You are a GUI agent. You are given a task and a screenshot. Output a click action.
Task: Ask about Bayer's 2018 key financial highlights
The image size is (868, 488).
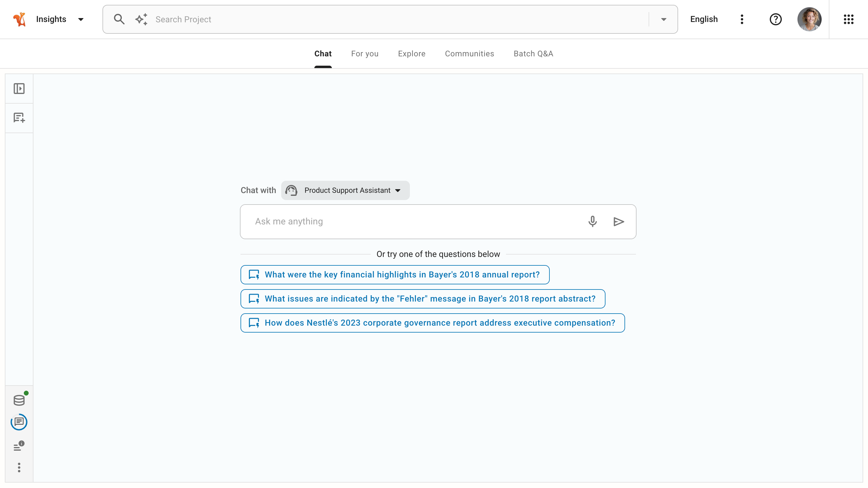tap(395, 274)
